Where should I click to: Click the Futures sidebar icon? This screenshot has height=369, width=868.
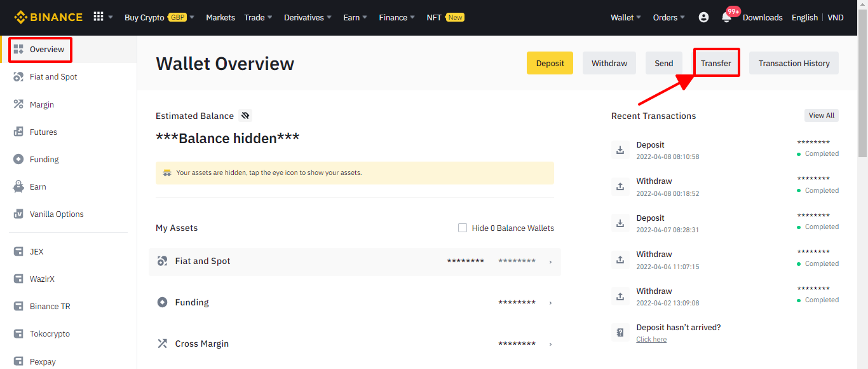tap(18, 132)
